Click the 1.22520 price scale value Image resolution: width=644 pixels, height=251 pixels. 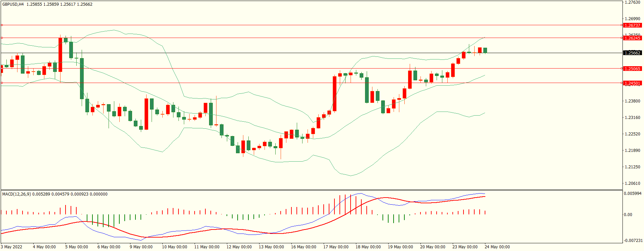pyautogui.click(x=632, y=134)
